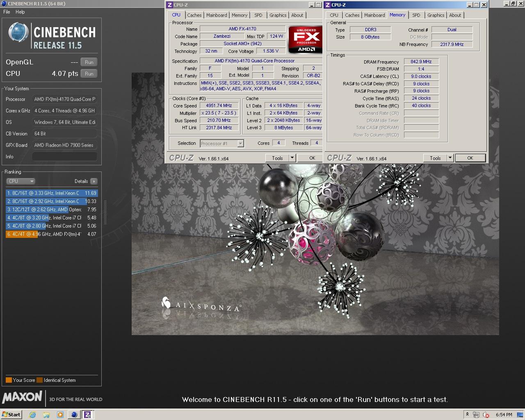This screenshot has width=525, height=420.
Task: Switch to Mainboard tab in right CPU-Z window
Action: [375, 15]
